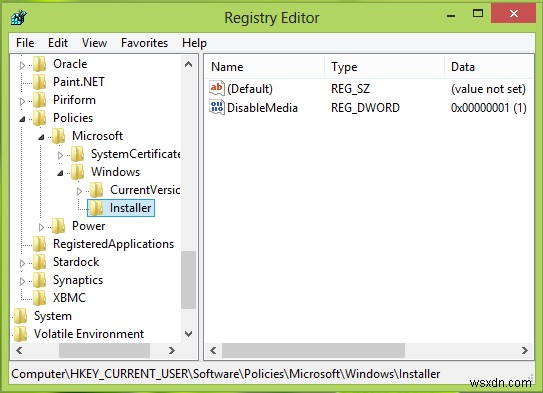This screenshot has width=543, height=393.
Task: Expand the Oracle key
Action: [x=23, y=65]
